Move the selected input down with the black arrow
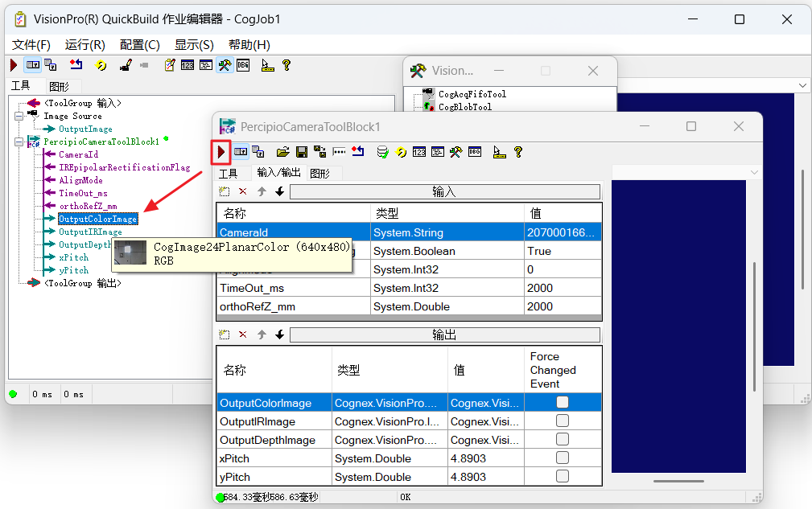This screenshot has width=812, height=509. [279, 191]
